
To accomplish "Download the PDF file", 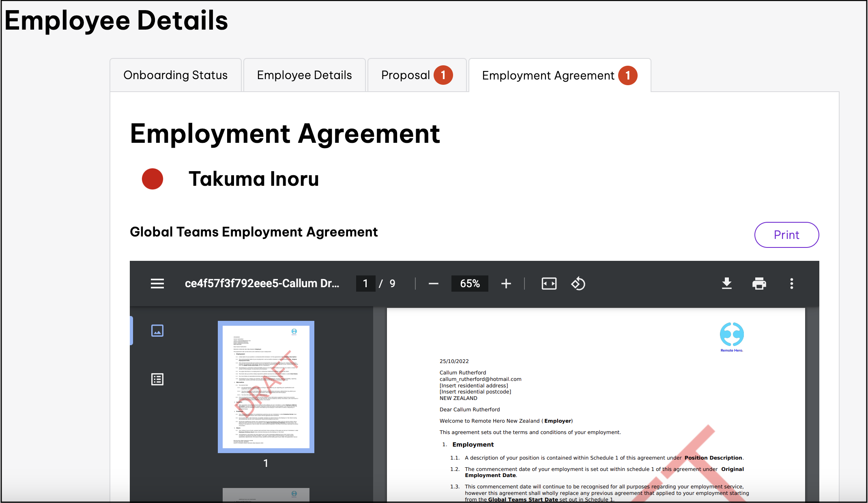I will (726, 284).
